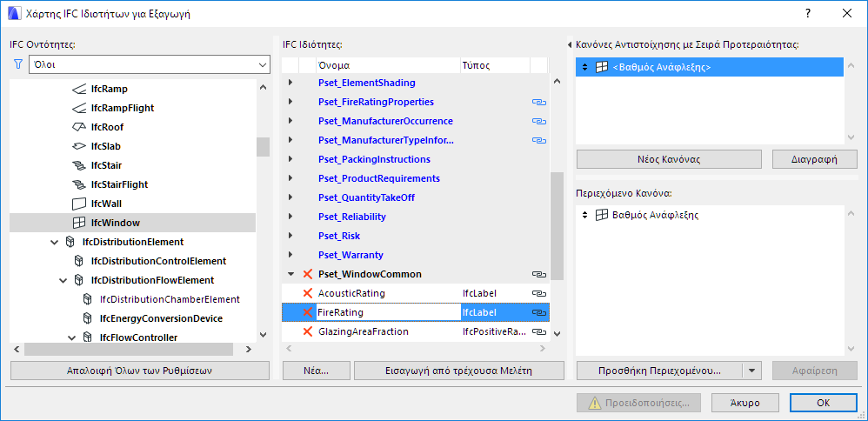The image size is (868, 421).
Task: Click the window icon in Βαθμός Ανάφλεξης rule
Action: 602,215
